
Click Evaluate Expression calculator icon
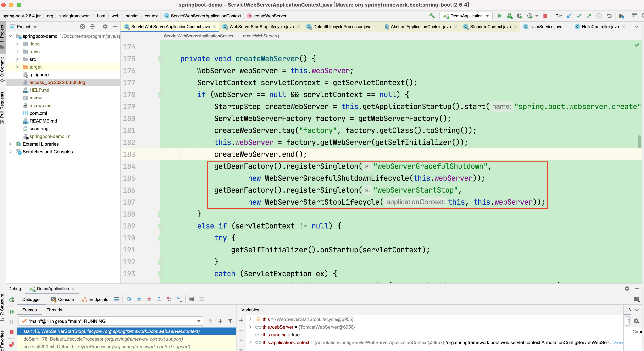192,299
